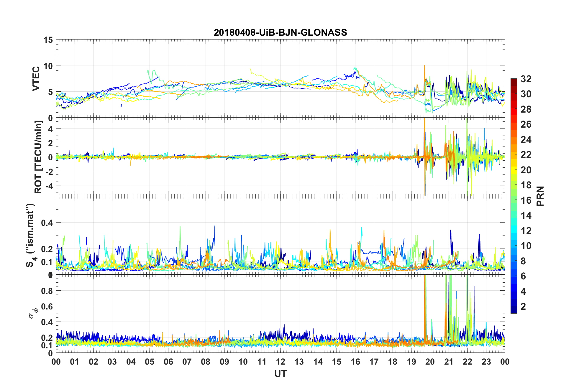Click UT x-axis hour label 07
This screenshot has width=561, height=392.
(x=187, y=362)
